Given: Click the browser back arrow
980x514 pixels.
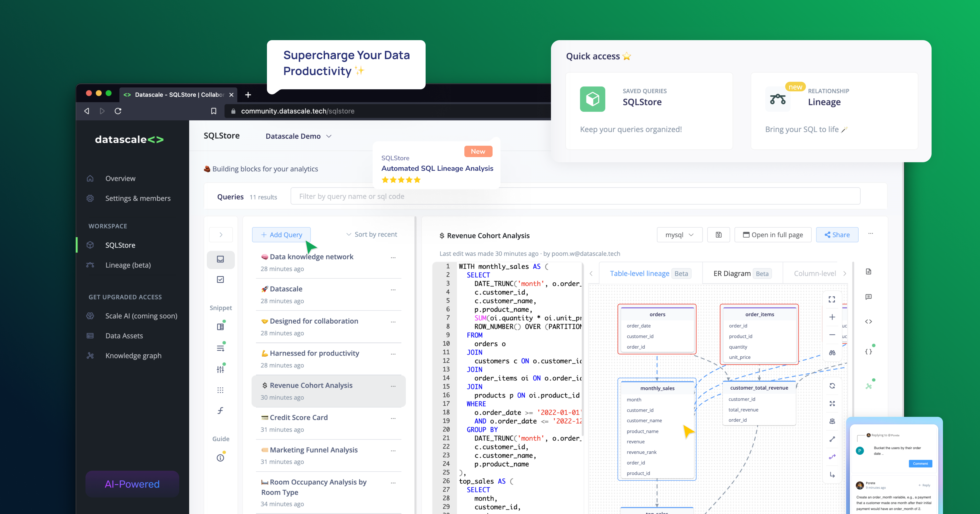Looking at the screenshot, I should (x=87, y=111).
